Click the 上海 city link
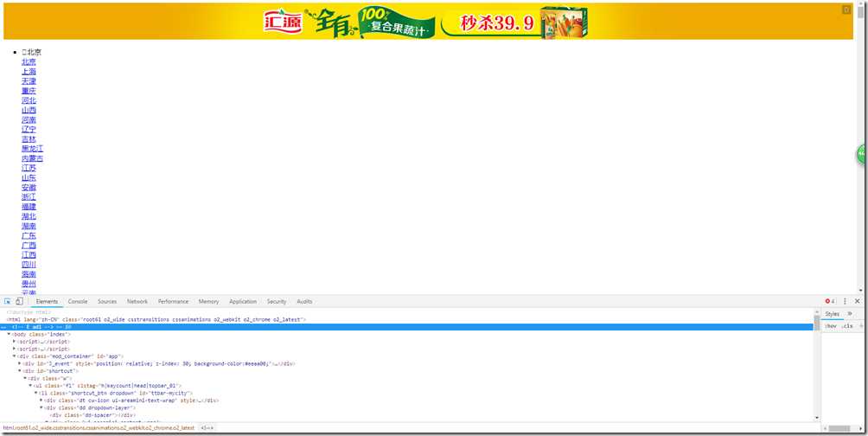 point(29,72)
